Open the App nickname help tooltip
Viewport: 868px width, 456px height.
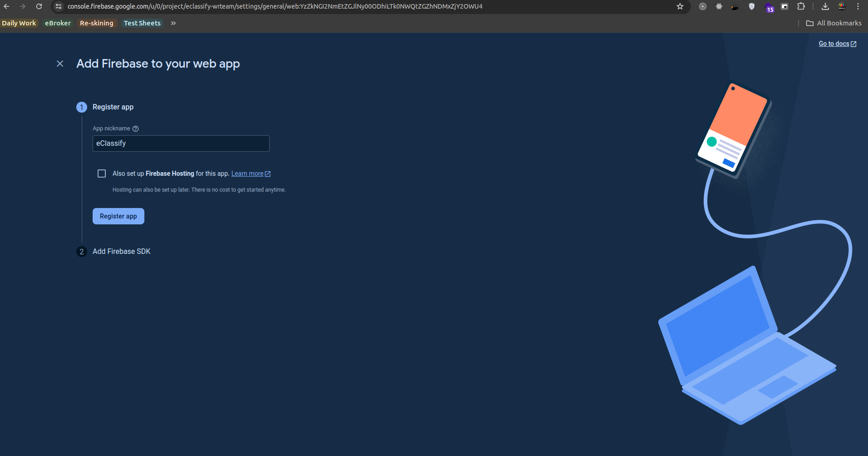tap(136, 129)
